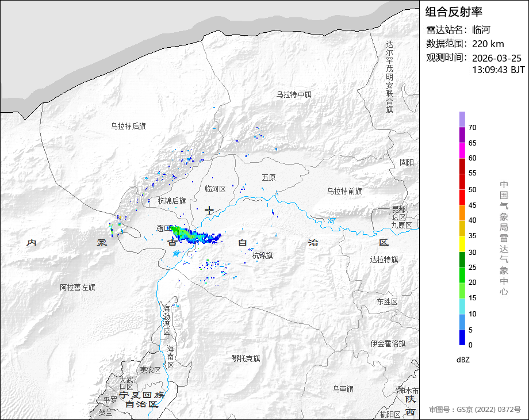Pick the magenta 60–65 dBZ swatch

462,151
